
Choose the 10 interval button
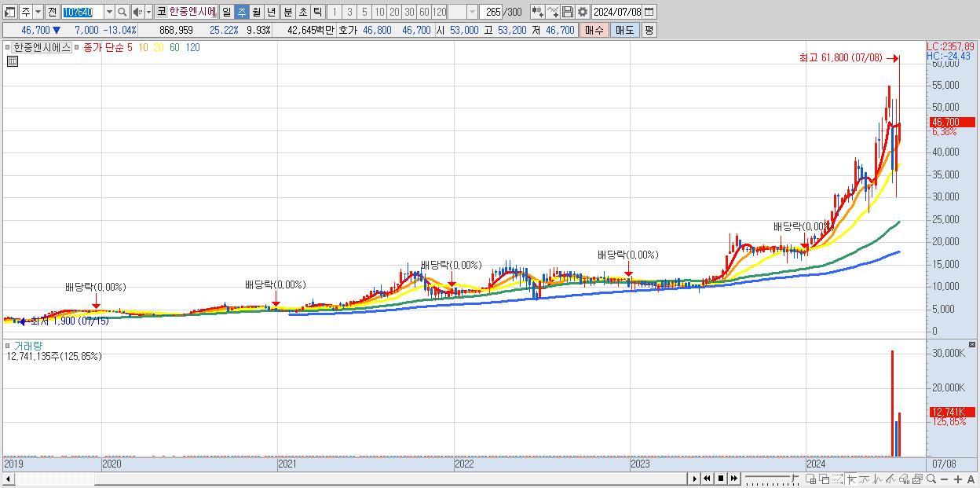(x=379, y=12)
